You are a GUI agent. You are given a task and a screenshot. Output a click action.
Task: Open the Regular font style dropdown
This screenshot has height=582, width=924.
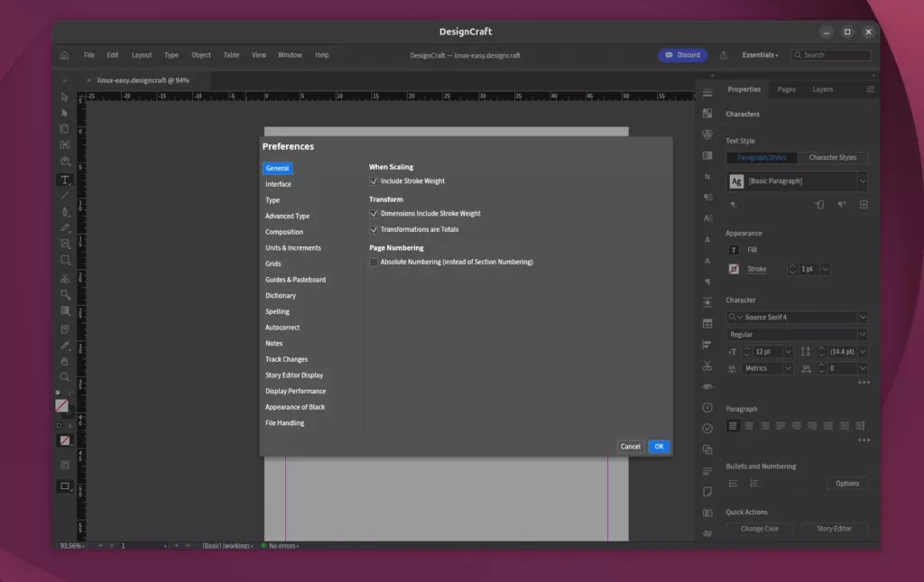pyautogui.click(x=862, y=335)
